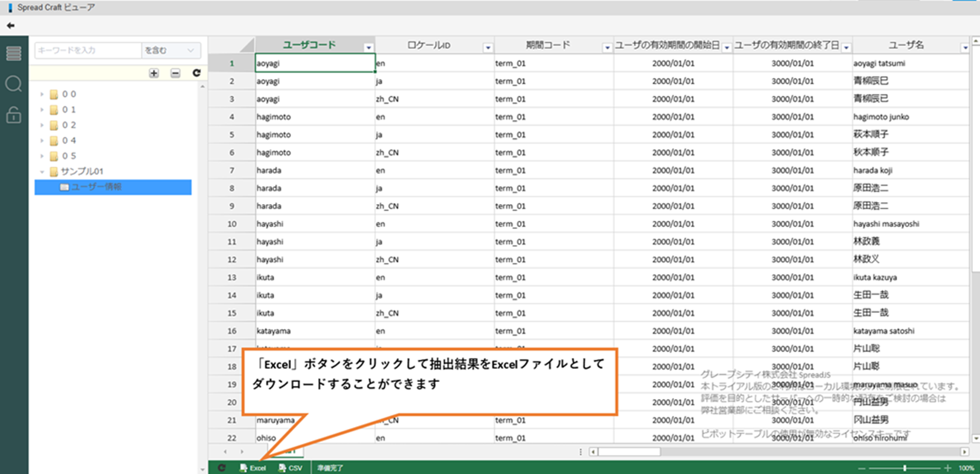Image resolution: width=980 pixels, height=474 pixels.
Task: Click the magnifier search icon in sidebar
Action: coord(13,84)
